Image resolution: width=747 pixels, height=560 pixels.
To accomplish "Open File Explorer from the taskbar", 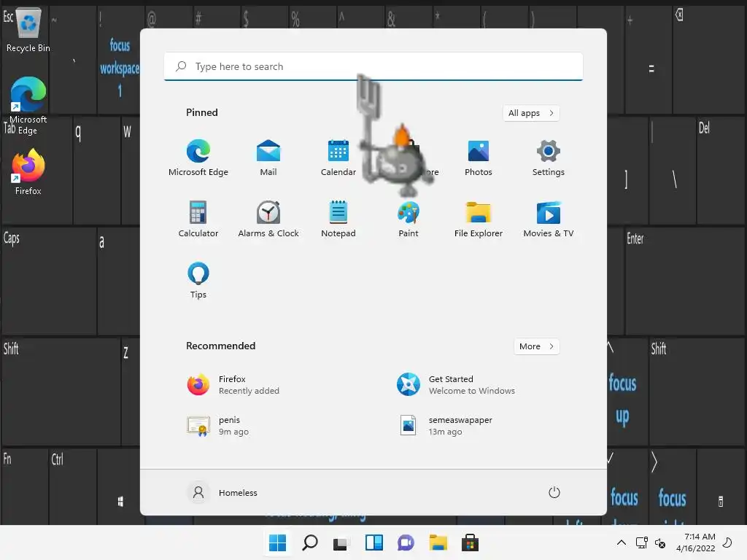I will coord(438,542).
